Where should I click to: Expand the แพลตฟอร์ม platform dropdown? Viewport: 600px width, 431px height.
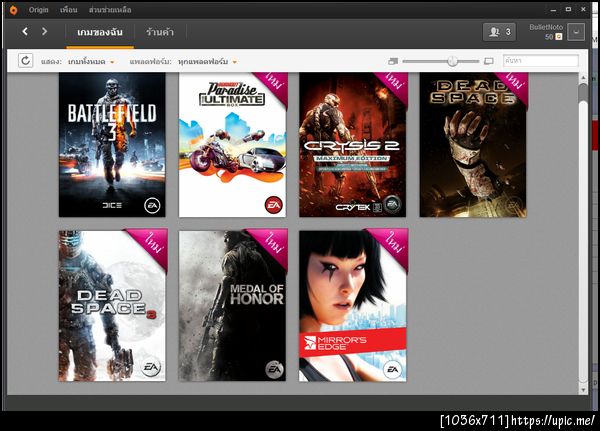click(207, 62)
